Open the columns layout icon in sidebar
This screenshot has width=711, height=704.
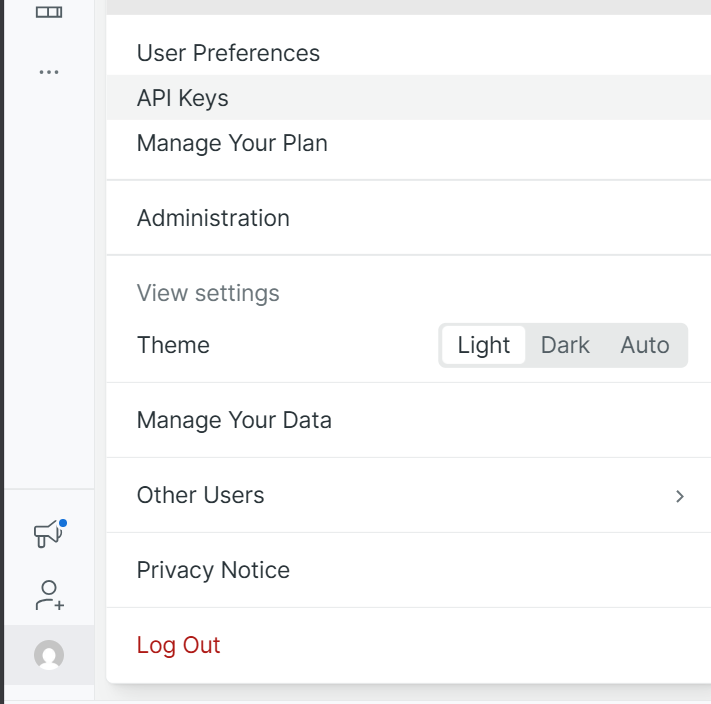coord(48,12)
